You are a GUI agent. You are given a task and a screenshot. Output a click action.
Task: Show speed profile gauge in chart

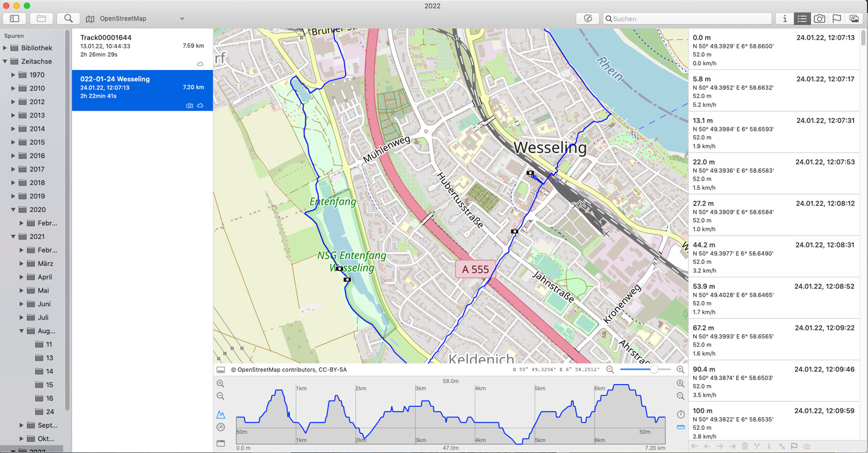point(221,428)
